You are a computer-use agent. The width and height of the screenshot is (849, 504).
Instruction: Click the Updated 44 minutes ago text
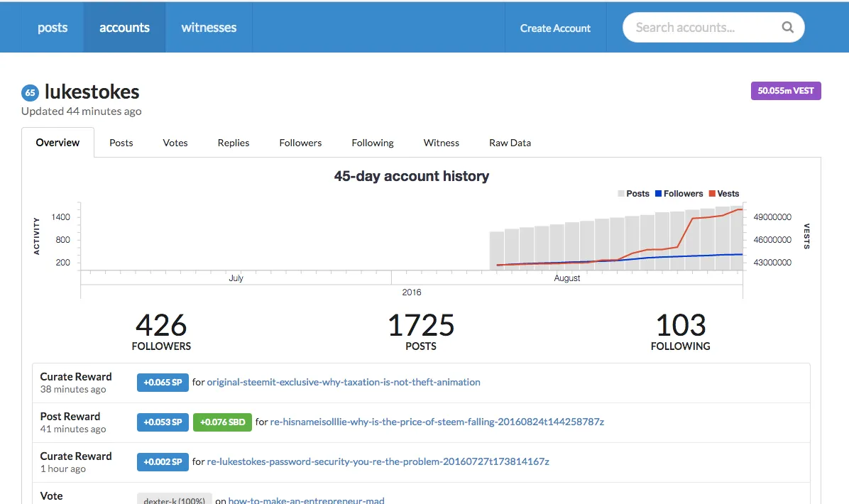(x=81, y=111)
